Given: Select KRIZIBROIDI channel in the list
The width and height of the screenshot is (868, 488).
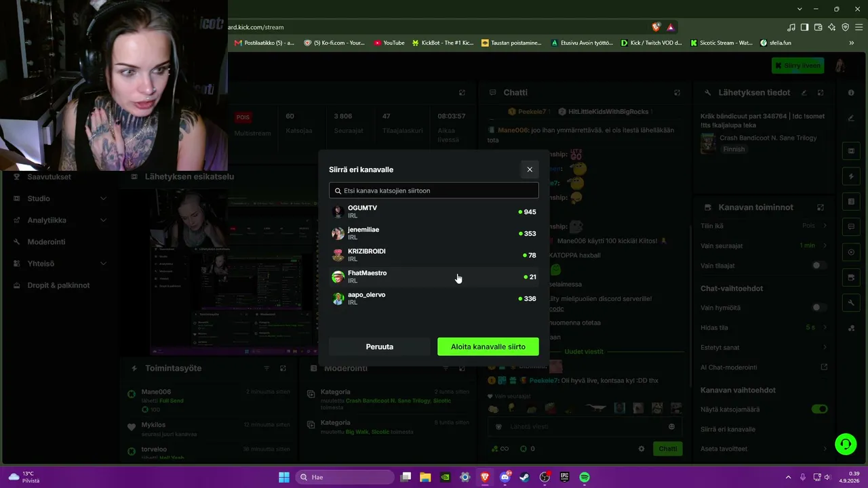Looking at the screenshot, I should point(434,256).
